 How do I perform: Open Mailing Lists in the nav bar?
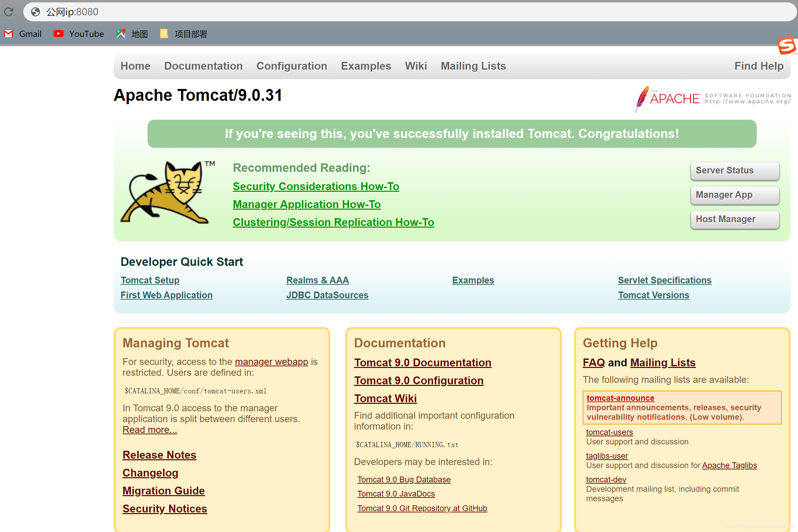(473, 66)
